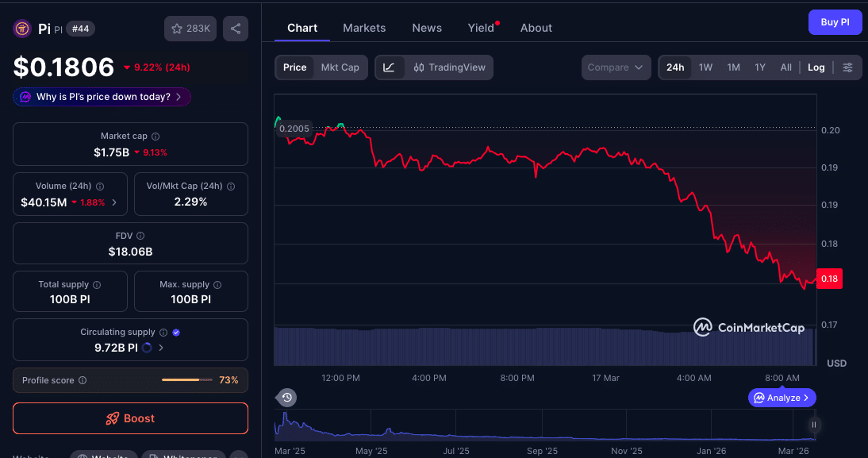Click the 17 Mar date label on axis
Screen dimensions: 868x458
[605, 379]
